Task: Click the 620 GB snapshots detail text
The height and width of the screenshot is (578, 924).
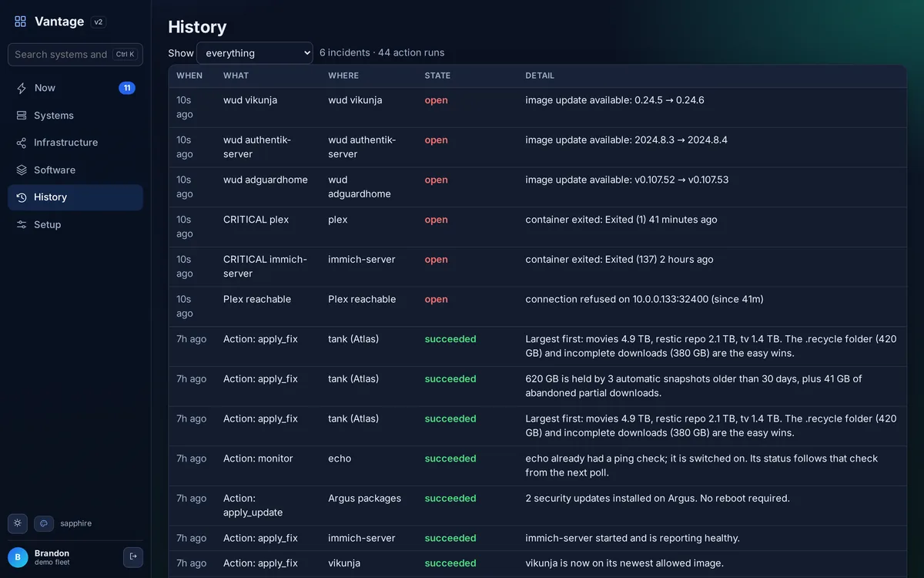Action: pos(694,386)
